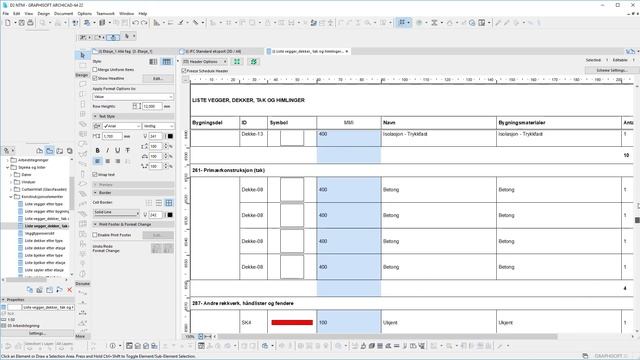Switch Navigator to Project Map icon
640x360 pixels.
(x=39, y=151)
